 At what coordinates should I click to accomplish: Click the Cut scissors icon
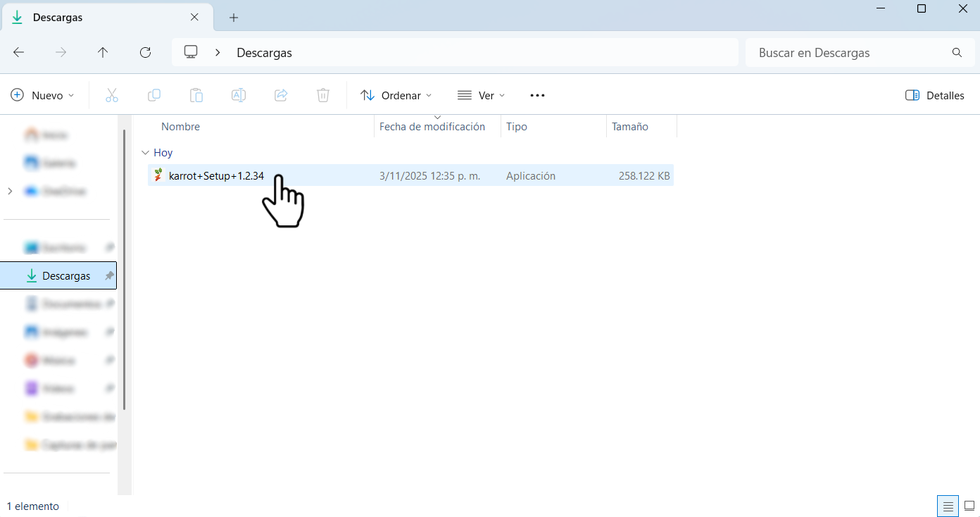pos(112,95)
